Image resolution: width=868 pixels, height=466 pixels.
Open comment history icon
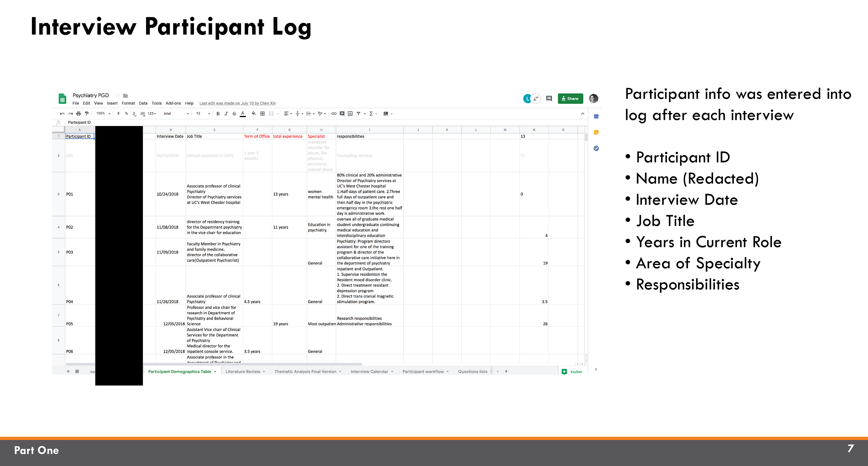[x=549, y=98]
